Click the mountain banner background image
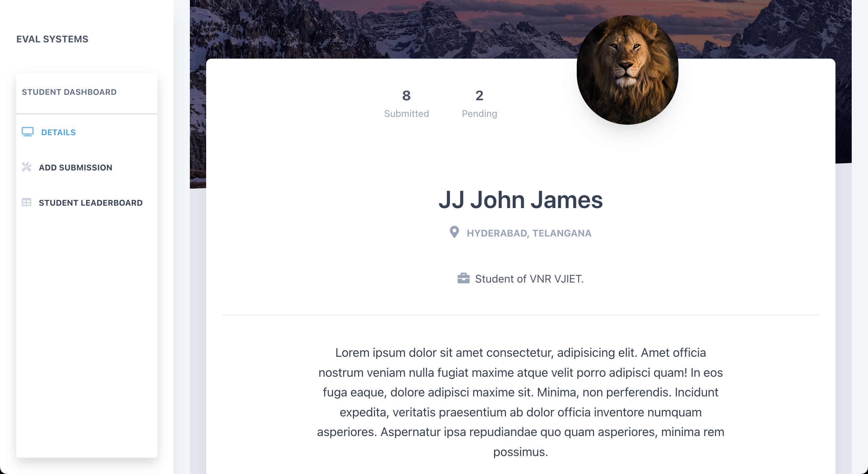 tap(373, 29)
